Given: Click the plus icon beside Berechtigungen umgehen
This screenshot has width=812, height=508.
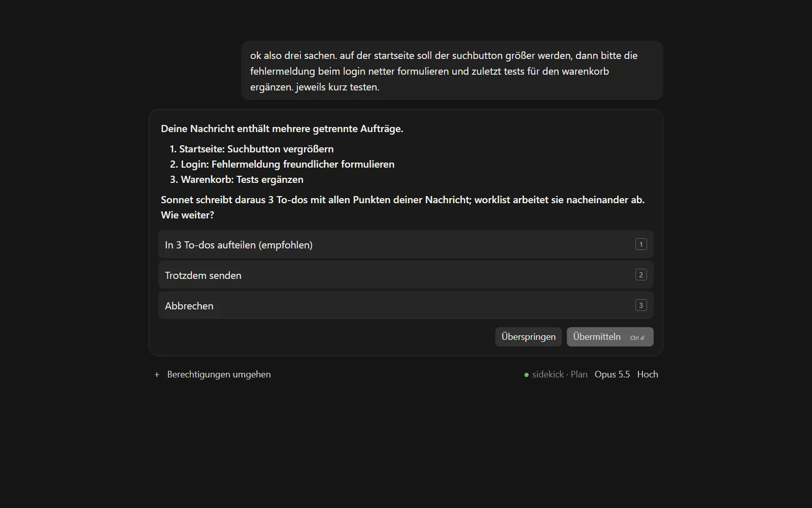Looking at the screenshot, I should [157, 374].
